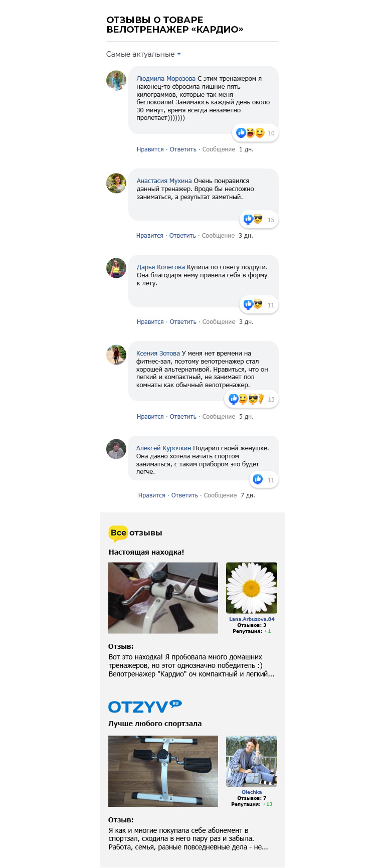The height and width of the screenshot is (868, 385).
Task: Click the 'Все отзывы' logo
Action: click(x=135, y=533)
